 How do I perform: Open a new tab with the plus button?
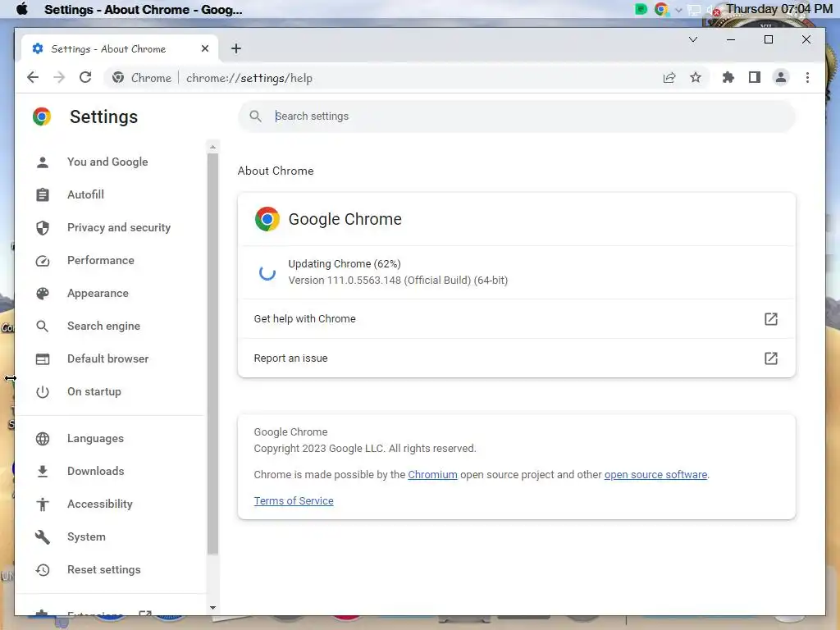[x=236, y=48]
